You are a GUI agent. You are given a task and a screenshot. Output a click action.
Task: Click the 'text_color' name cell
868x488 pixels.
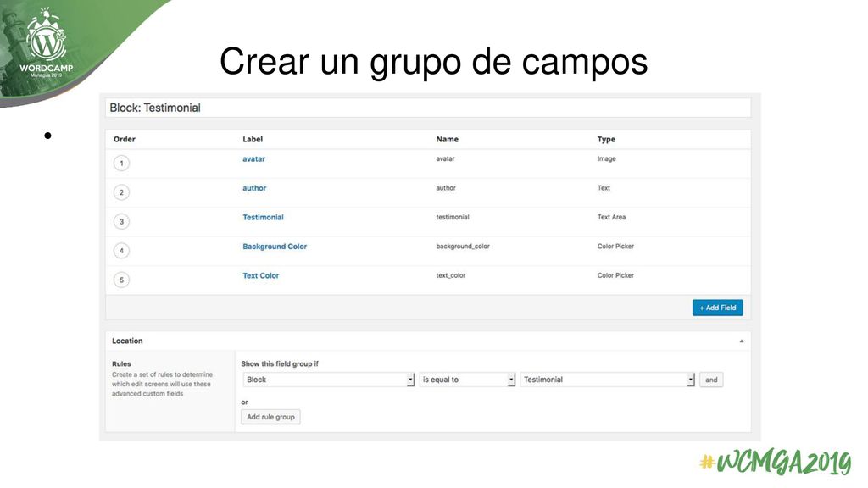point(451,275)
